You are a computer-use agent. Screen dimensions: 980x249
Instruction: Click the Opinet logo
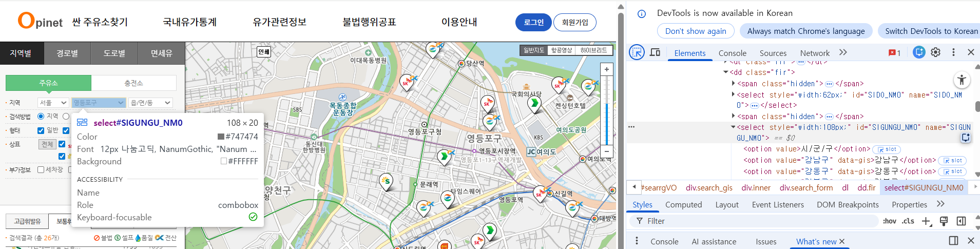[40, 21]
